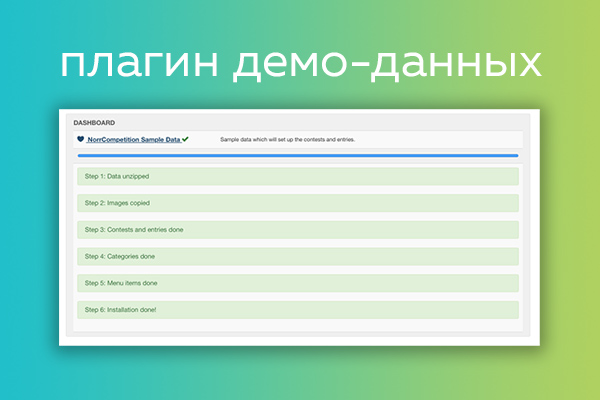
Task: Click the green checkmark after Sample Data
Action: coord(185,139)
